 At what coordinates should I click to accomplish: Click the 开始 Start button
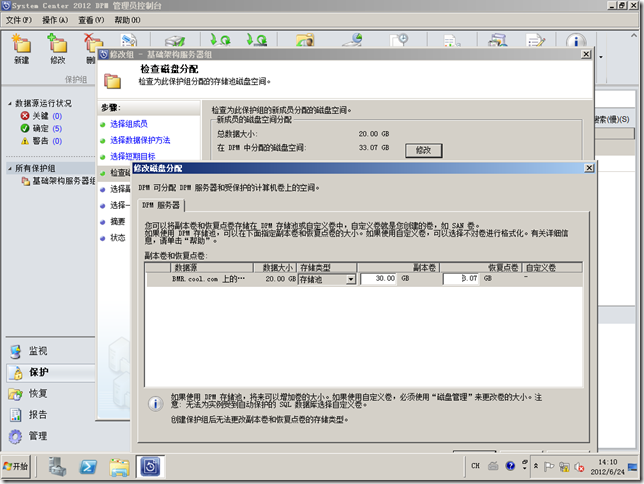16,467
